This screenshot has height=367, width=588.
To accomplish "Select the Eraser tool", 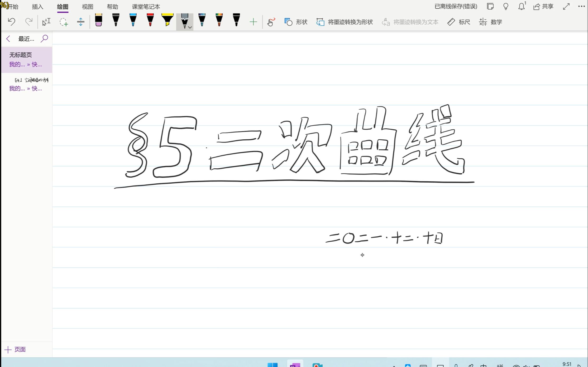I will coord(99,20).
